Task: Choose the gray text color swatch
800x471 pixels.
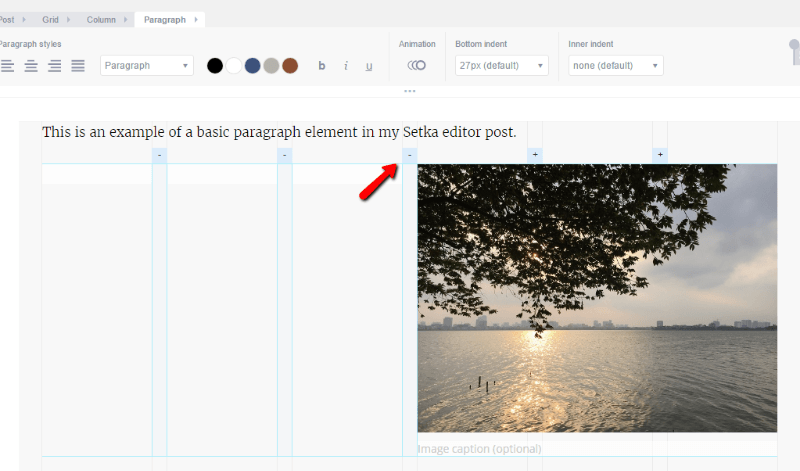Action: (x=271, y=66)
